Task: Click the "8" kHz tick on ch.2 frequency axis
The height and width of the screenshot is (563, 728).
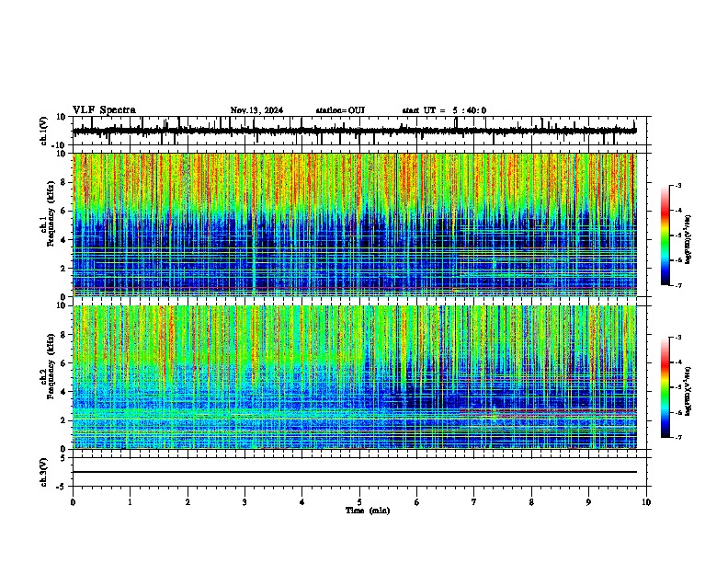Action: coord(63,335)
